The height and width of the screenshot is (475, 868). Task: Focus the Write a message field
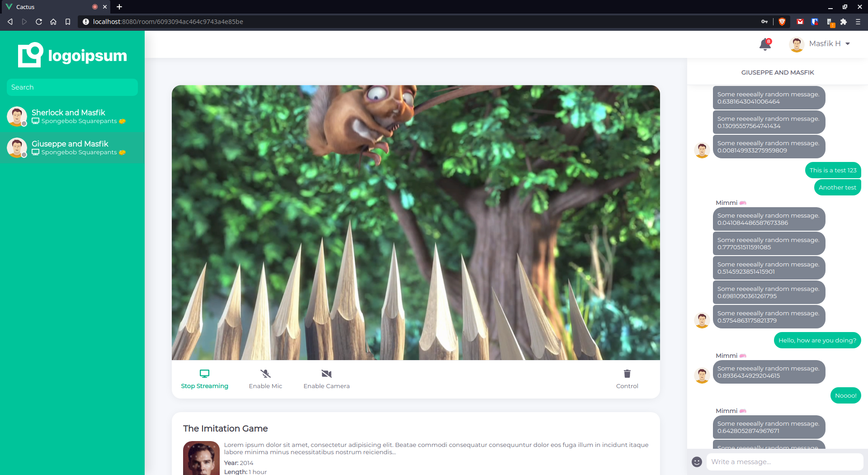(784, 462)
